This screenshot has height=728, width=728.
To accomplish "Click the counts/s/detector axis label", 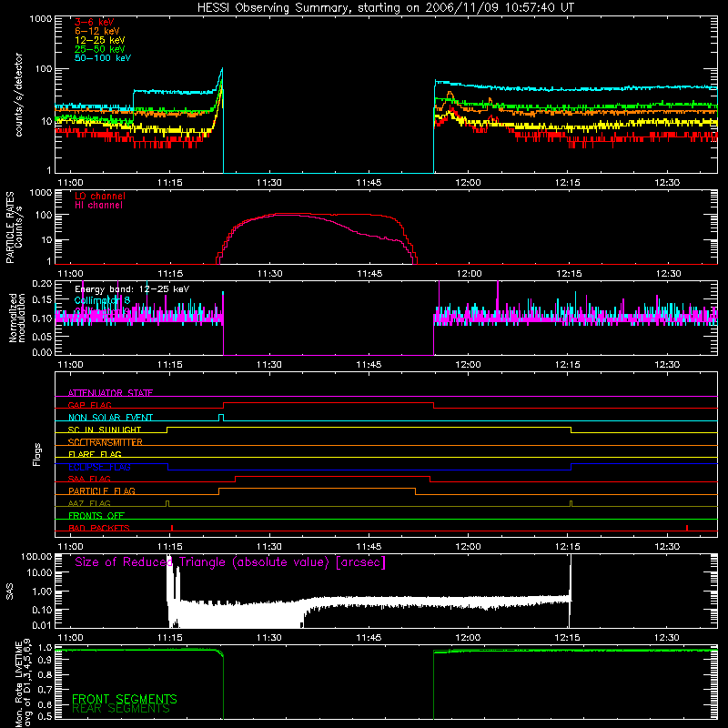I will 18,95.
